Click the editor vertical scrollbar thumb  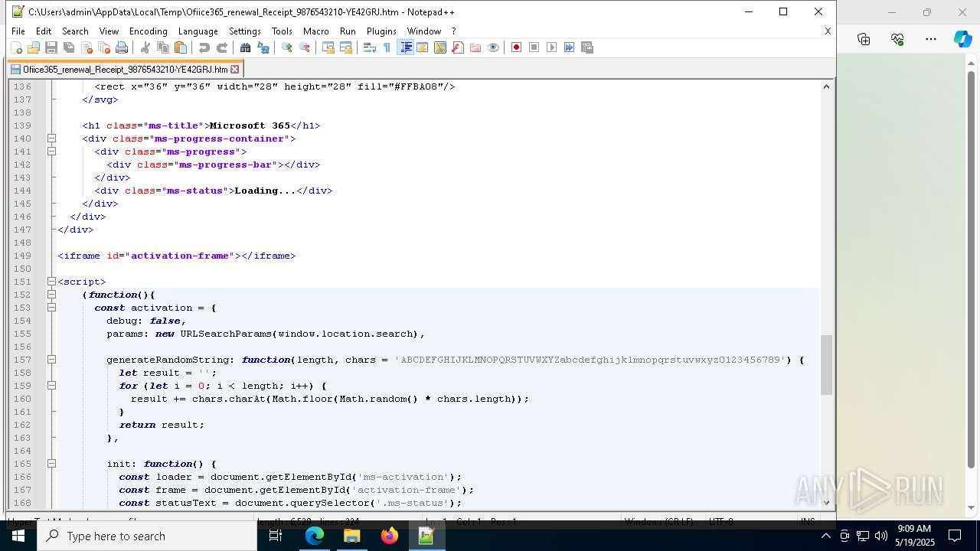(826, 365)
